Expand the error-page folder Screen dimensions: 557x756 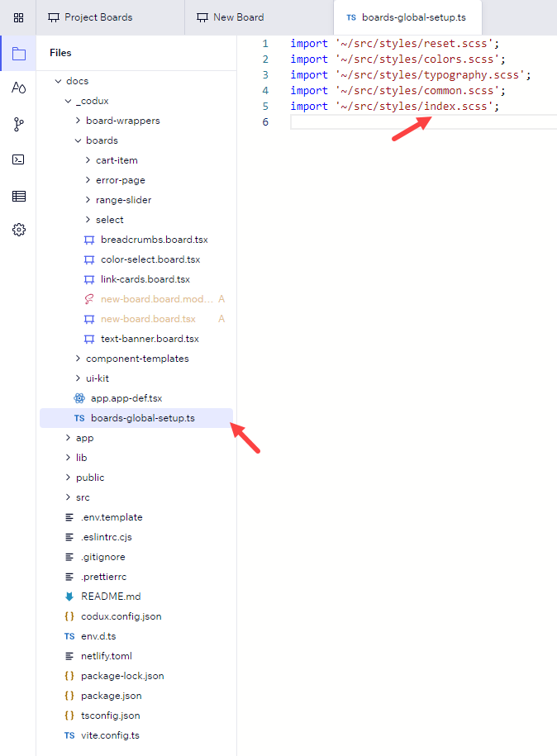pyautogui.click(x=88, y=180)
